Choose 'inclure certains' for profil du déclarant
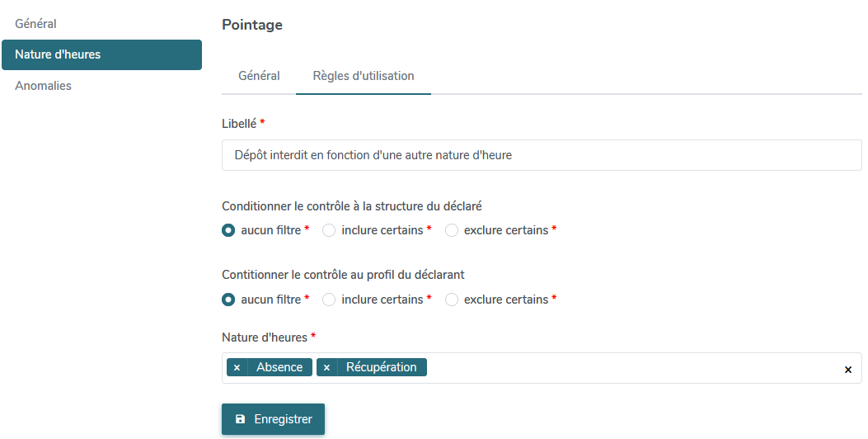The width and height of the screenshot is (868, 439). [x=329, y=300]
